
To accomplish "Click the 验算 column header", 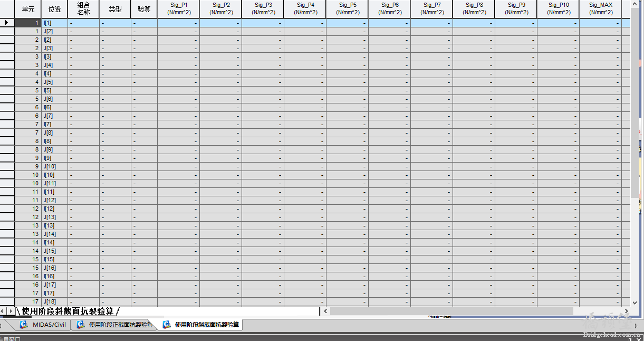I will point(144,9).
